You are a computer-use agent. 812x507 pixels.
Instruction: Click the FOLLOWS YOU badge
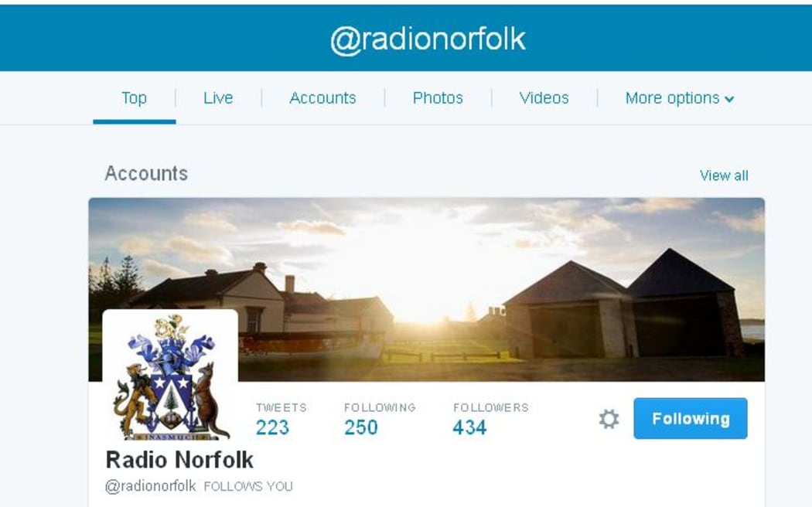[x=248, y=487]
